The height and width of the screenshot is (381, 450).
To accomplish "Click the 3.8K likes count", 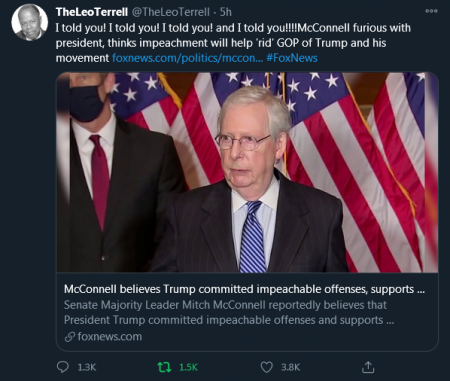I will (x=290, y=367).
